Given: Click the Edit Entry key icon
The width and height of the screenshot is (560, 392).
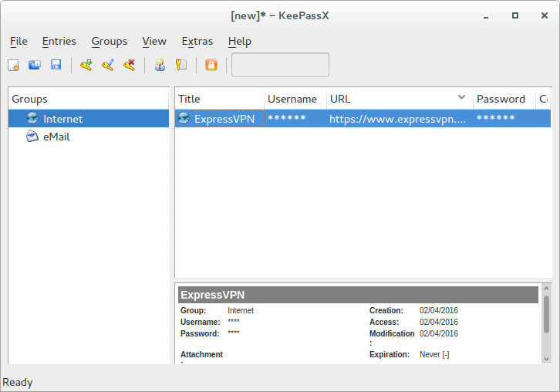Looking at the screenshot, I should (x=108, y=66).
